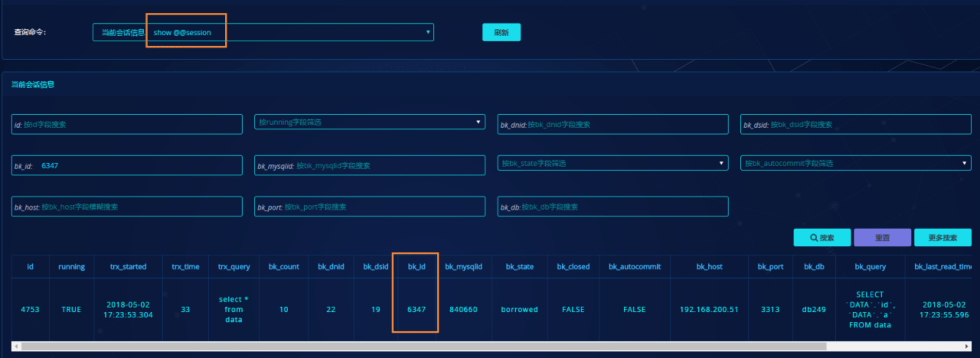Click the running column header
Image resolution: width=980 pixels, height=358 pixels.
pyautogui.click(x=72, y=267)
